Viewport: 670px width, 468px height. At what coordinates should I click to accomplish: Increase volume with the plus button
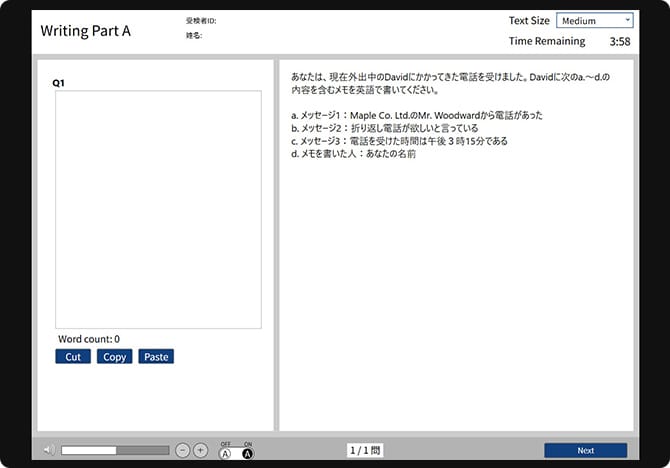200,450
